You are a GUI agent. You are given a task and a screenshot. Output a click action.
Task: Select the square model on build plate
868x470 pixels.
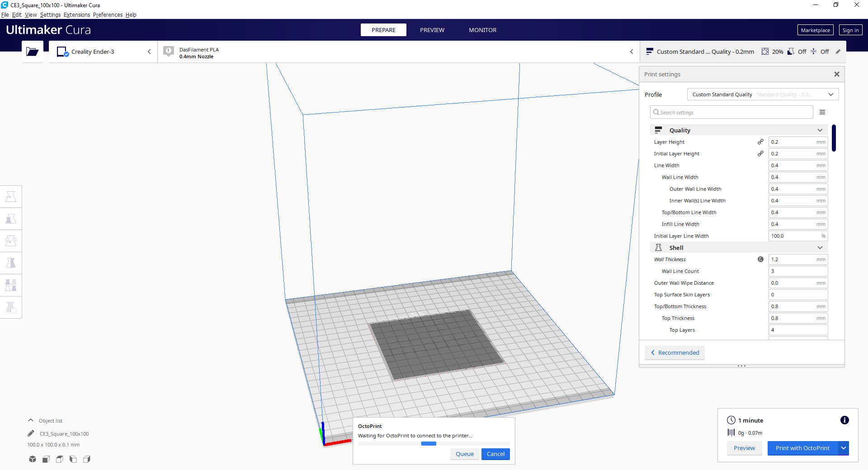click(437, 344)
